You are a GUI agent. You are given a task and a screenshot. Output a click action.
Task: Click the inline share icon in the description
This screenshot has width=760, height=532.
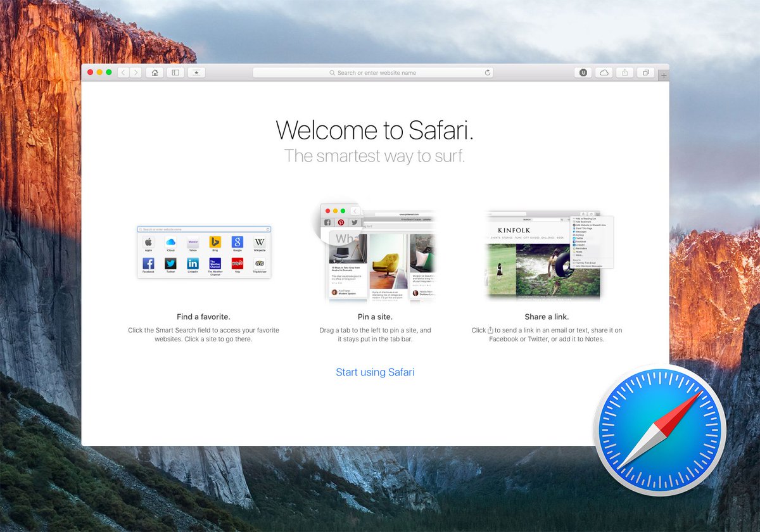click(491, 330)
